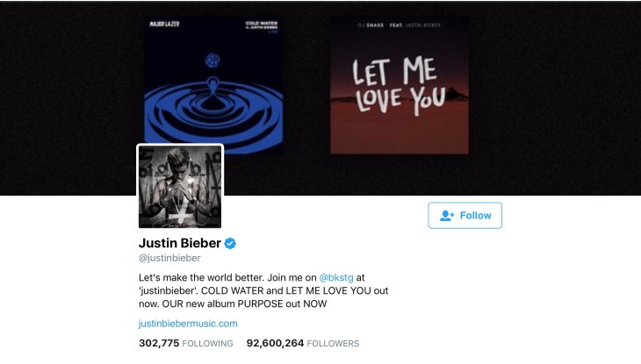Visit the justinbiebermusic.com link
This screenshot has width=641, height=364.
pyautogui.click(x=188, y=324)
